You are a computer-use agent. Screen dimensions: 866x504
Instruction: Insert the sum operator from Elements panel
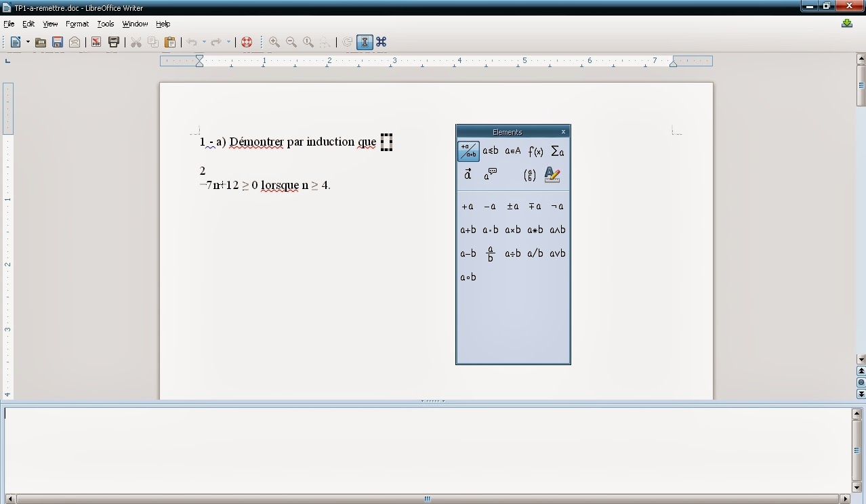pos(556,151)
